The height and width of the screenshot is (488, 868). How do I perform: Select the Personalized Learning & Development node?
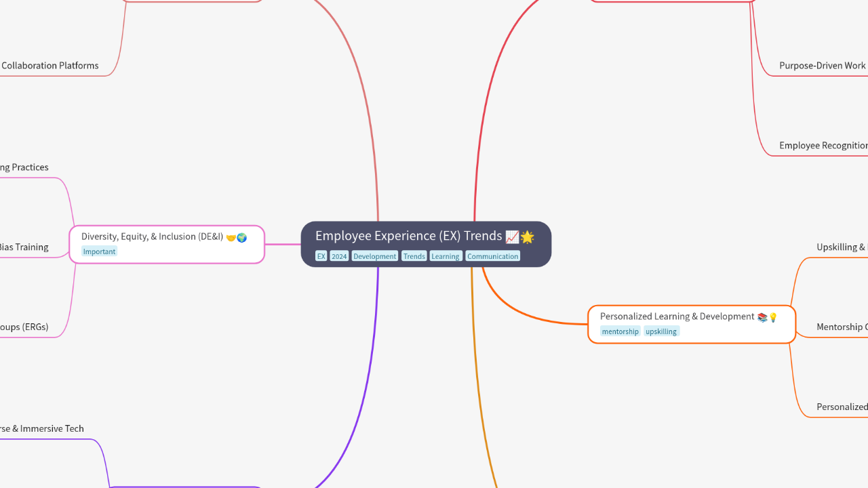[x=692, y=324]
